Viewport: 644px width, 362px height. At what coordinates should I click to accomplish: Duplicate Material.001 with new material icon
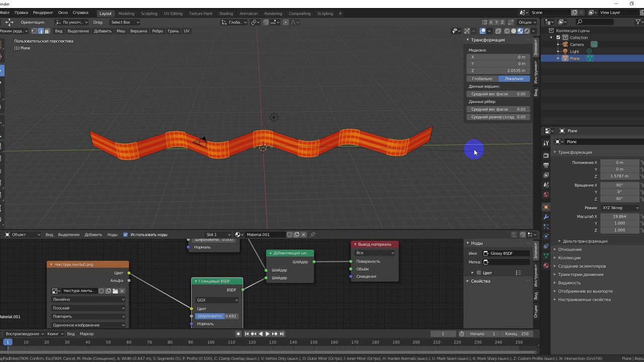pyautogui.click(x=296, y=235)
